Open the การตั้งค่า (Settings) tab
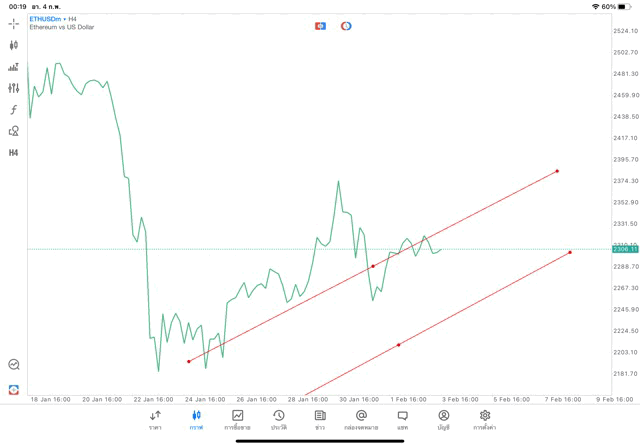 pos(485,419)
